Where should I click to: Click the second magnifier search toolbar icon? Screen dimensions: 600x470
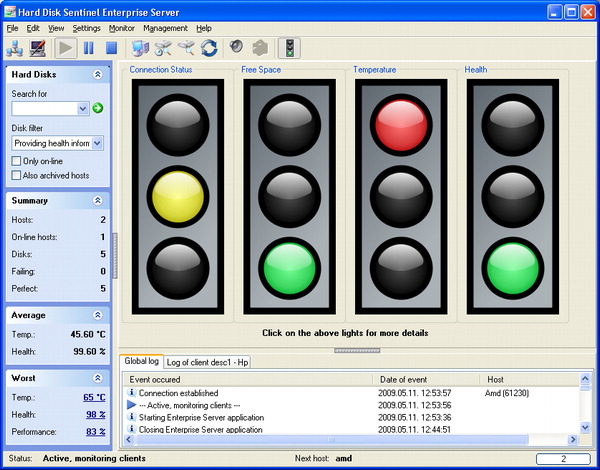click(186, 48)
